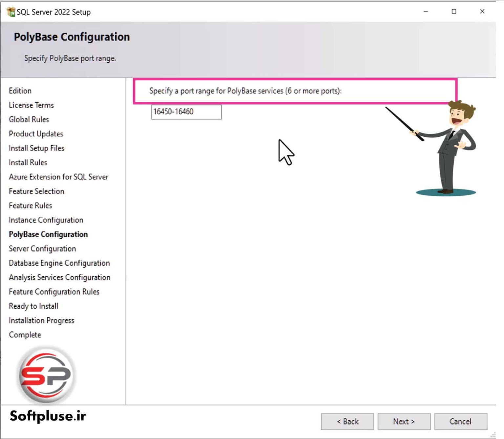This screenshot has width=504, height=439.
Task: Select Edition in the setup sidebar
Action: 20,91
